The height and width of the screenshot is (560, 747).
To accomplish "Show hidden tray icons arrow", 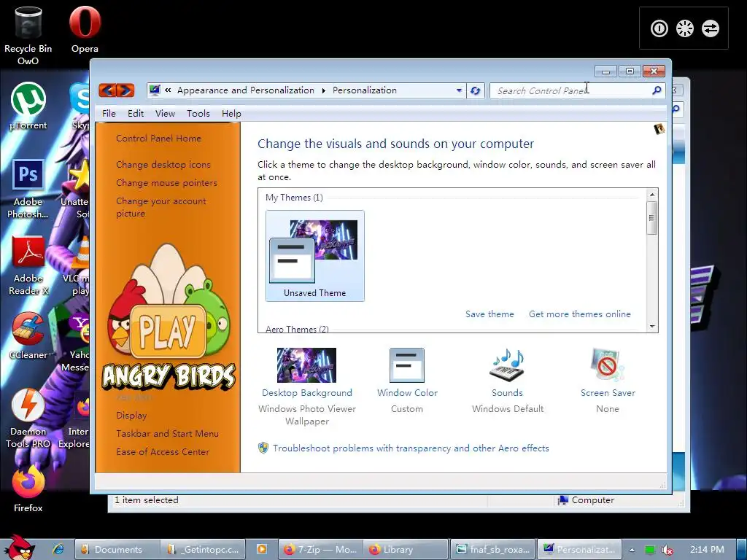I will pyautogui.click(x=632, y=550).
